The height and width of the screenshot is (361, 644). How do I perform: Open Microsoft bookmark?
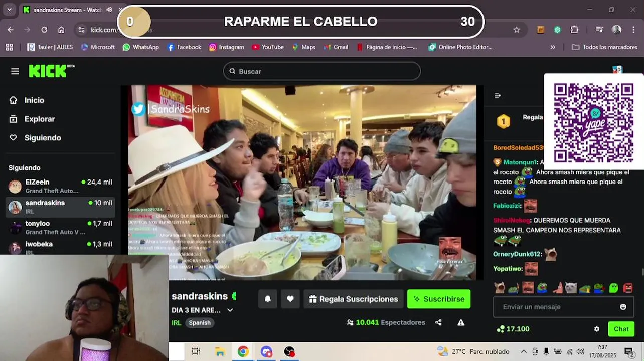tap(98, 47)
